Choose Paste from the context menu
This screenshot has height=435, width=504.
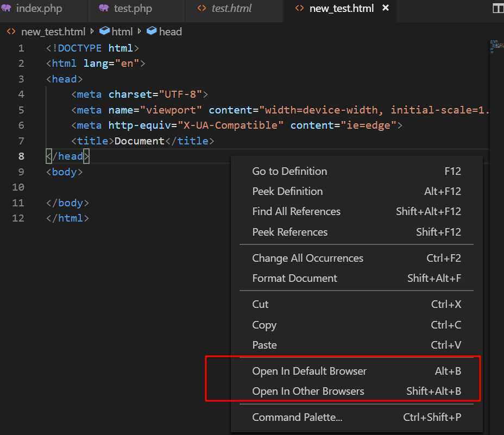pyautogui.click(x=356, y=345)
